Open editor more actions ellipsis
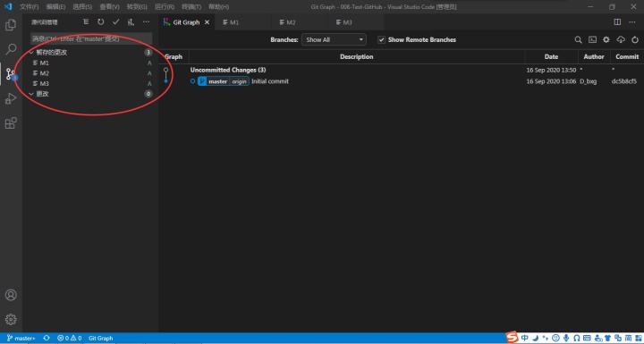The width and height of the screenshot is (644, 344). tap(632, 22)
